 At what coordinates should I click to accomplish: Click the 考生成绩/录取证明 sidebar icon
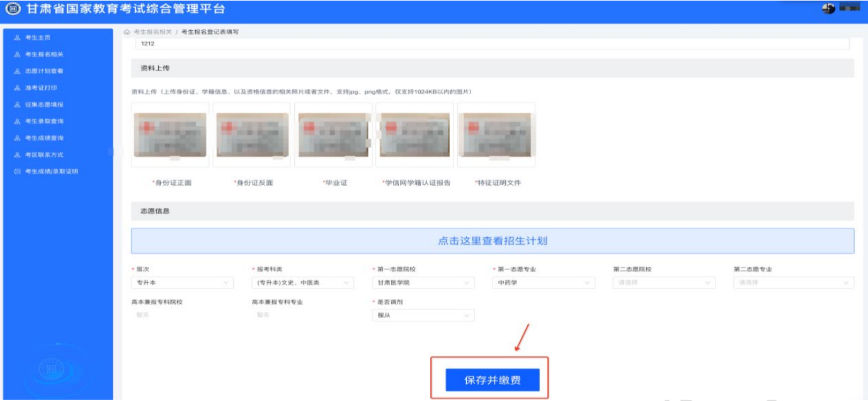[x=17, y=171]
